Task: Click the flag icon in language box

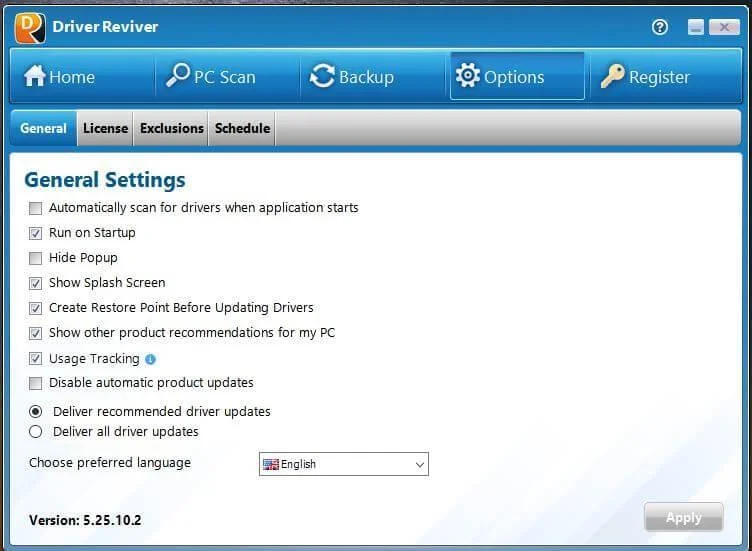Action: tap(270, 464)
